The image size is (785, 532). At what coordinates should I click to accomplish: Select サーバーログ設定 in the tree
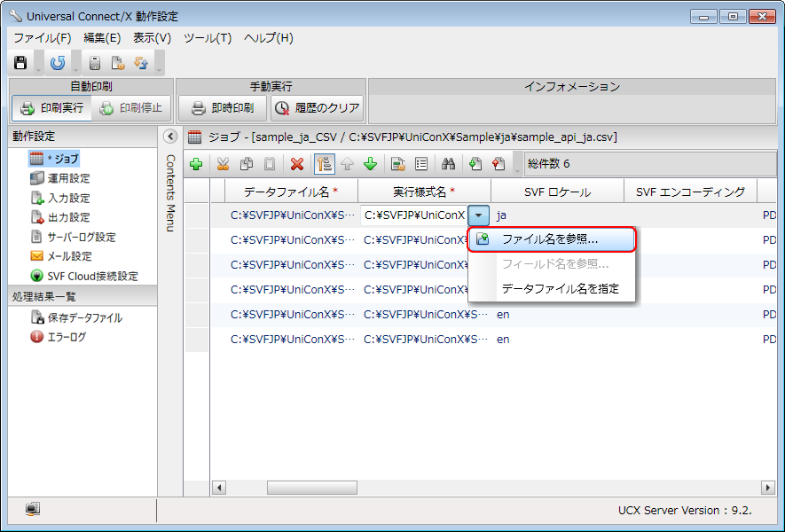[73, 237]
